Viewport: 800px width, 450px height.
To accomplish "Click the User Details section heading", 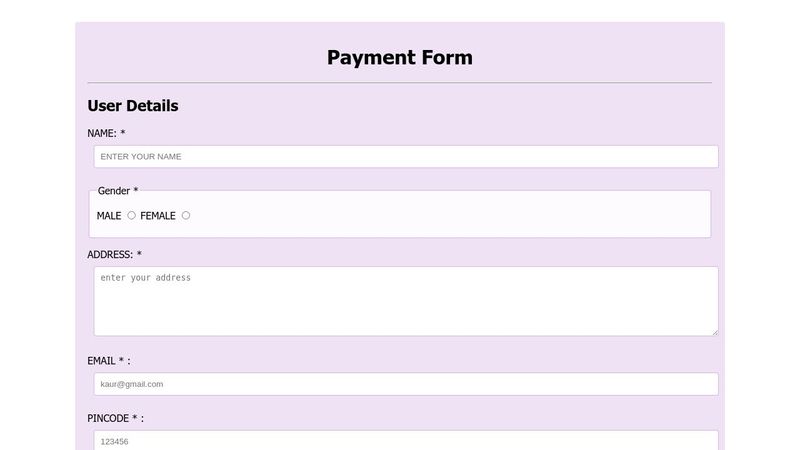I will (x=133, y=106).
